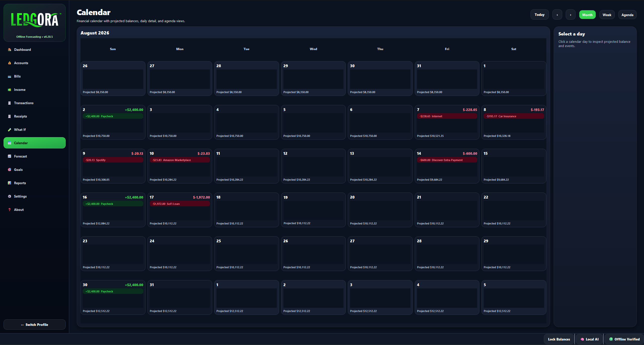The image size is (644, 345).
Task: Click the Bills card icon
Action: coord(10,76)
